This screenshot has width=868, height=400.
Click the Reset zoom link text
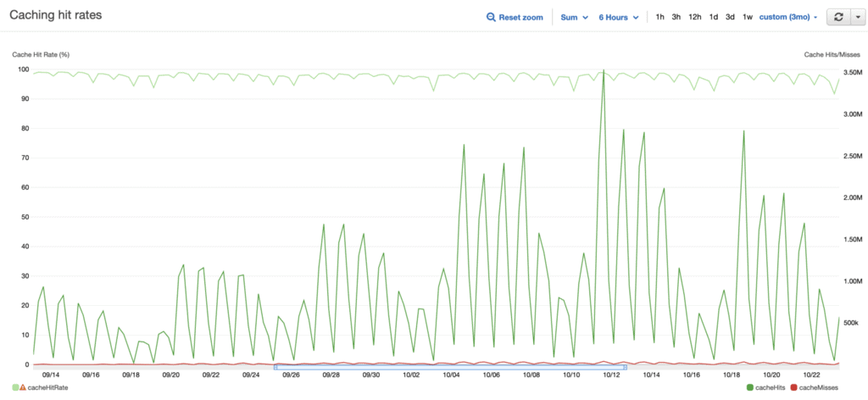pyautogui.click(x=520, y=17)
